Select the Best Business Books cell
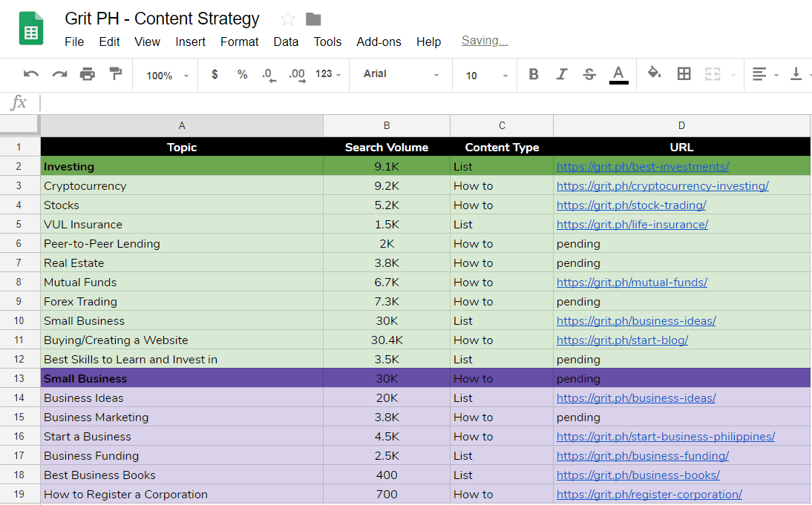Screen dimensions: 812x505 [182, 475]
